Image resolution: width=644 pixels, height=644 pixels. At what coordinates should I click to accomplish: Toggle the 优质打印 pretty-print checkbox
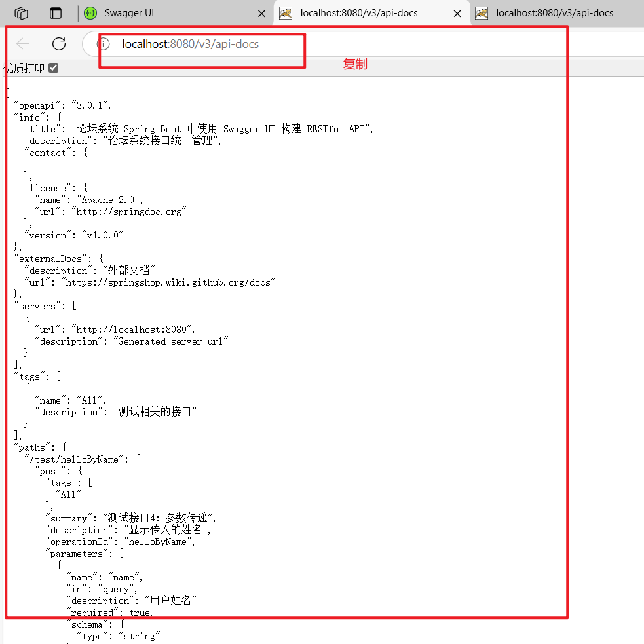53,67
